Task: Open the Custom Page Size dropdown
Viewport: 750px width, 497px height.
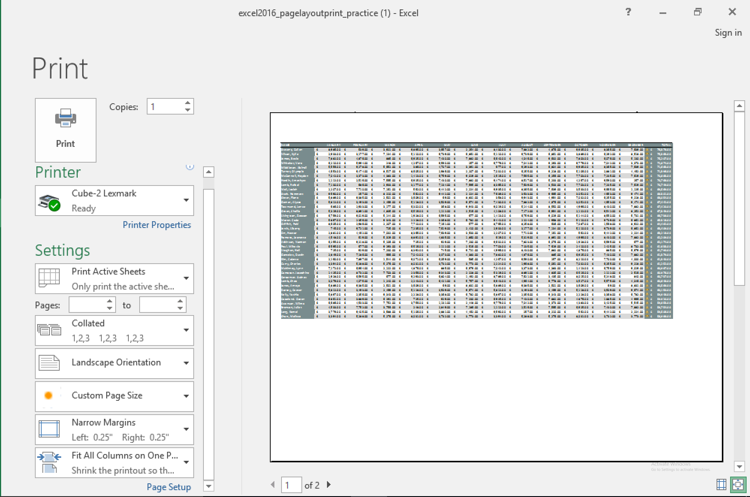Action: click(x=114, y=396)
